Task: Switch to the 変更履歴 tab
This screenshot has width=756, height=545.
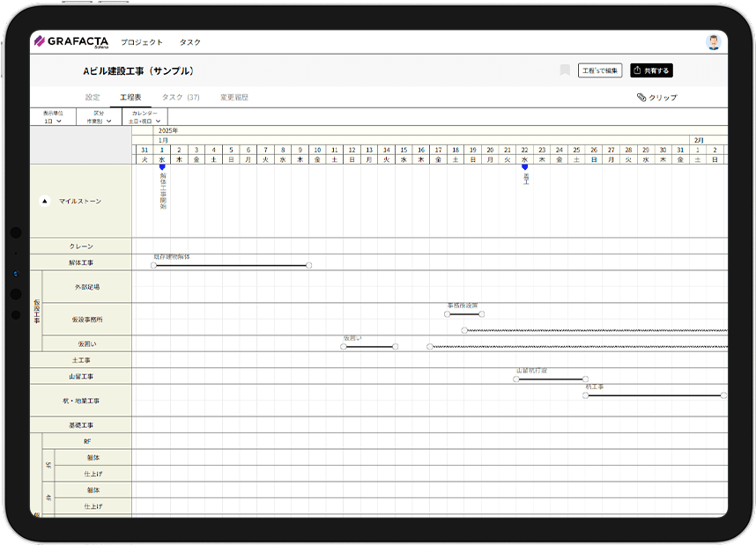Action: (x=233, y=97)
